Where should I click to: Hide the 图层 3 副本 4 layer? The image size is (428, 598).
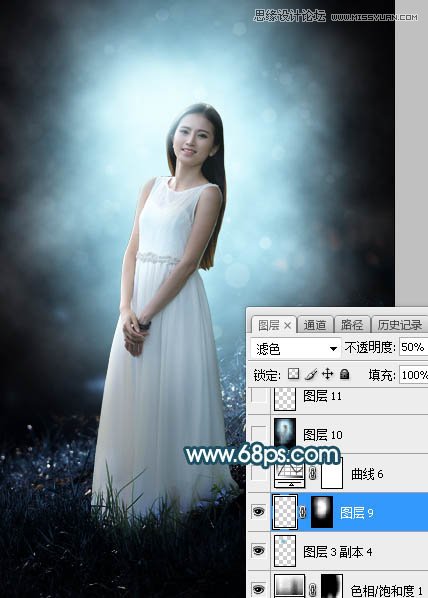[x=259, y=550]
